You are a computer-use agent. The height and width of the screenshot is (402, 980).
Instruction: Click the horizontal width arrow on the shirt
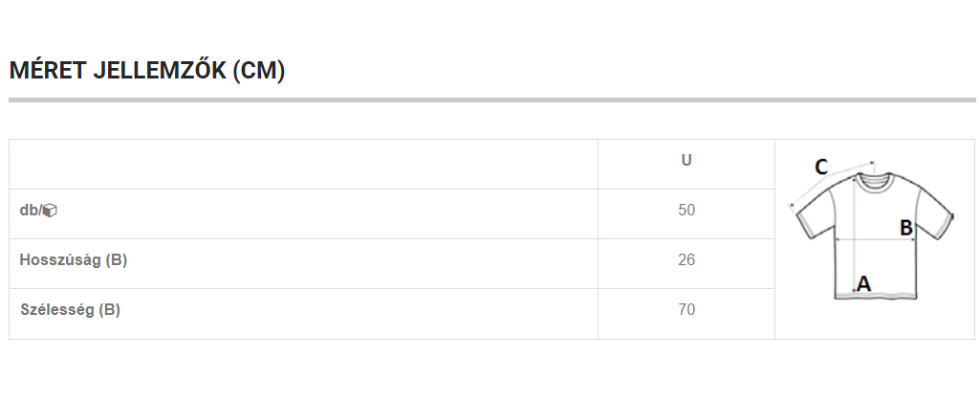point(875,238)
